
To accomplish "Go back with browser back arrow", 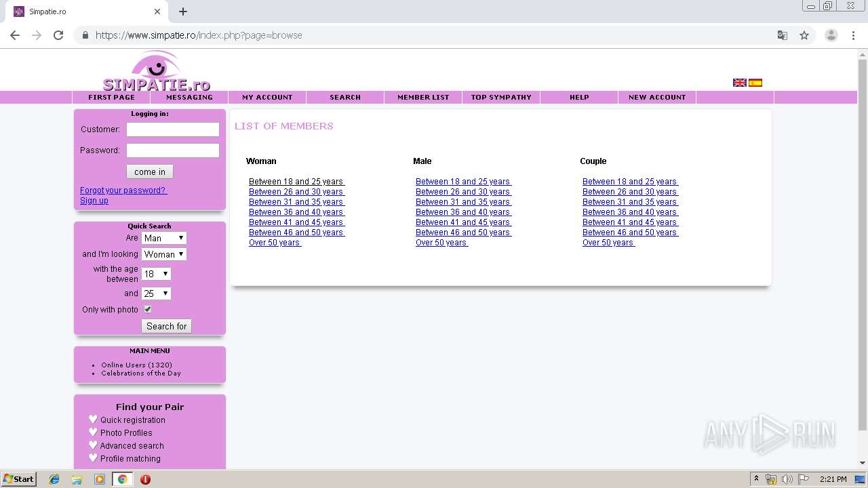I will coord(15,35).
